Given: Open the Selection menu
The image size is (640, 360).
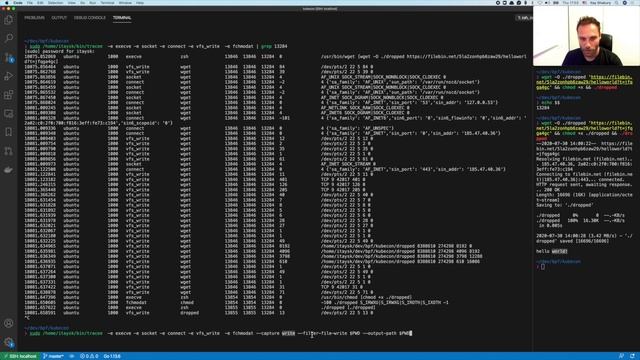Looking at the screenshot, I should point(56,3).
